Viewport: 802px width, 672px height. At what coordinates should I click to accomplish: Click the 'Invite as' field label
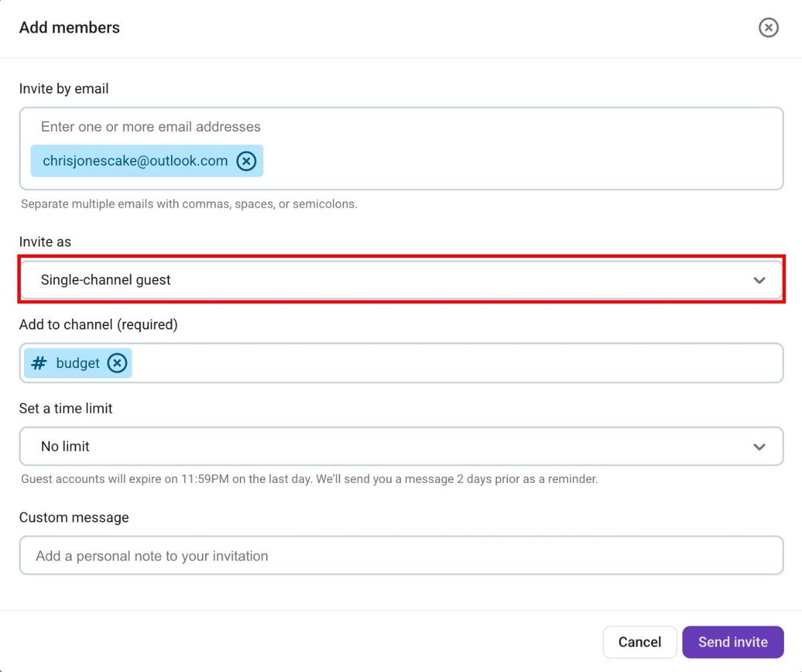[x=45, y=242]
